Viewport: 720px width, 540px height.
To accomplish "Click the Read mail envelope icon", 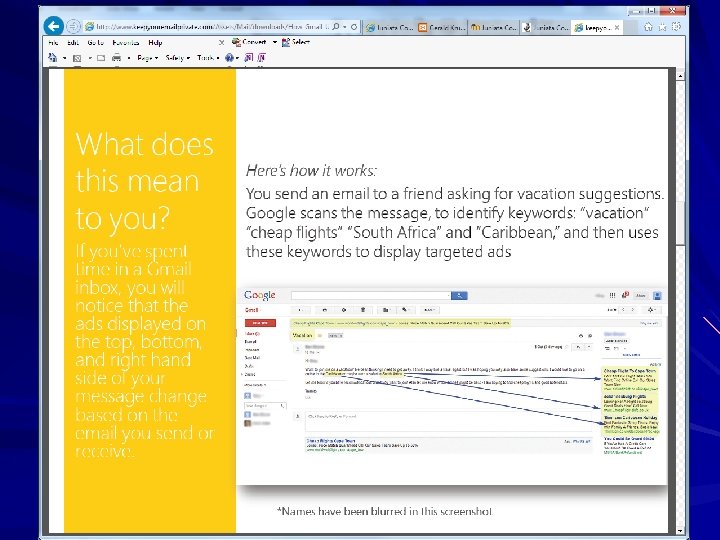I will (x=101, y=58).
